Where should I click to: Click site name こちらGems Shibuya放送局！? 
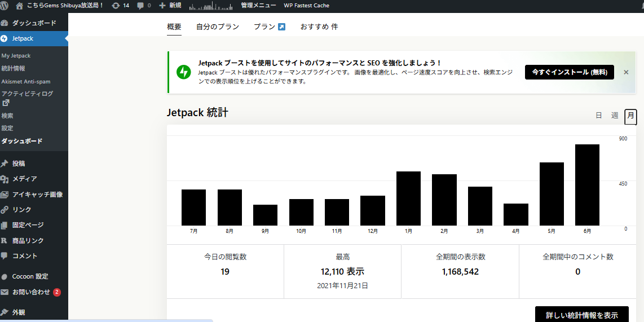point(65,6)
